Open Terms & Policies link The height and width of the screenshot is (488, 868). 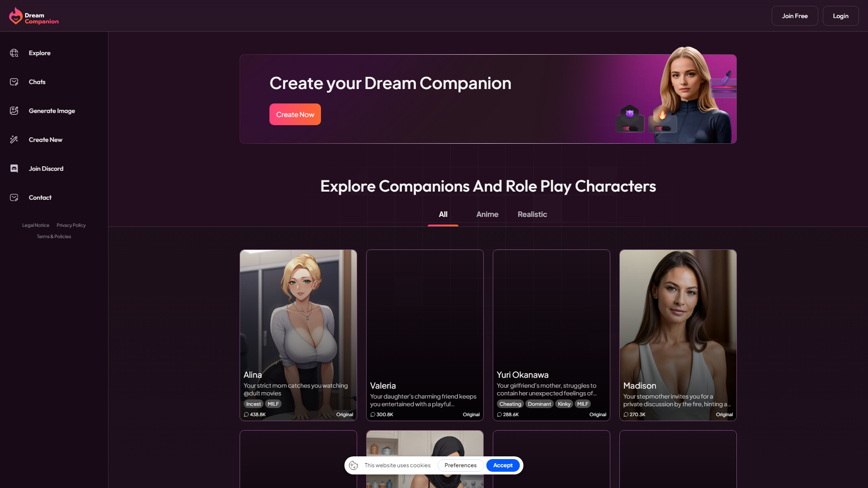(x=54, y=237)
